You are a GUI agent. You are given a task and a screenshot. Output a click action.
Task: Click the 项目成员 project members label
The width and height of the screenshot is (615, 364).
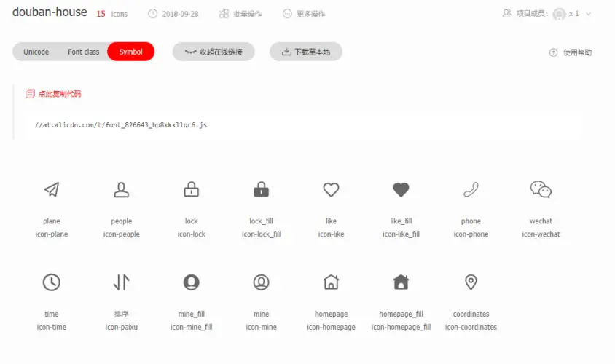531,13
